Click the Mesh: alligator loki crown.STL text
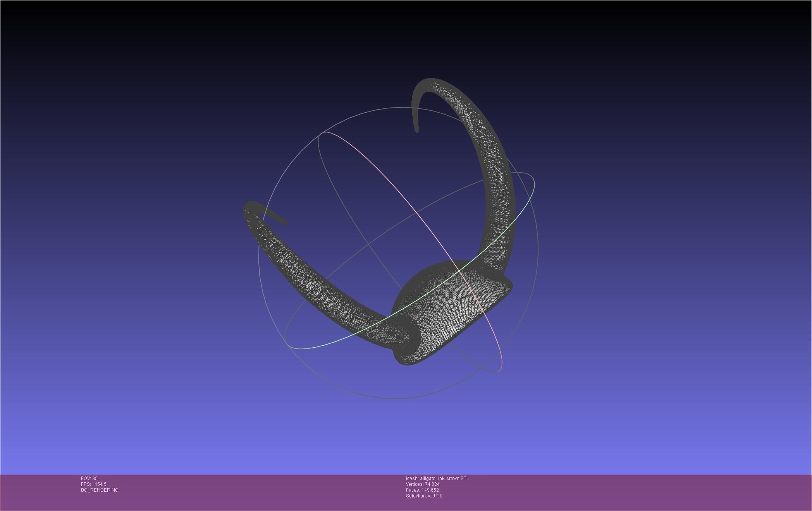 click(x=437, y=478)
